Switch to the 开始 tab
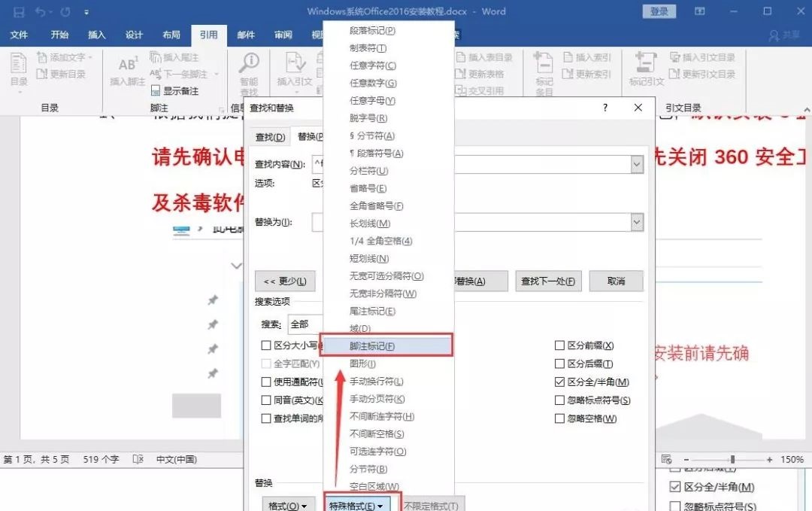 click(59, 35)
